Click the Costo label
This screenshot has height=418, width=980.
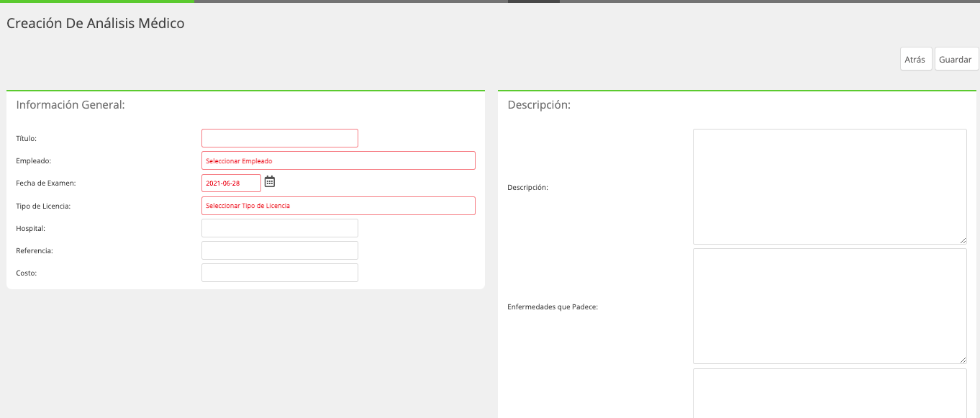coord(26,273)
